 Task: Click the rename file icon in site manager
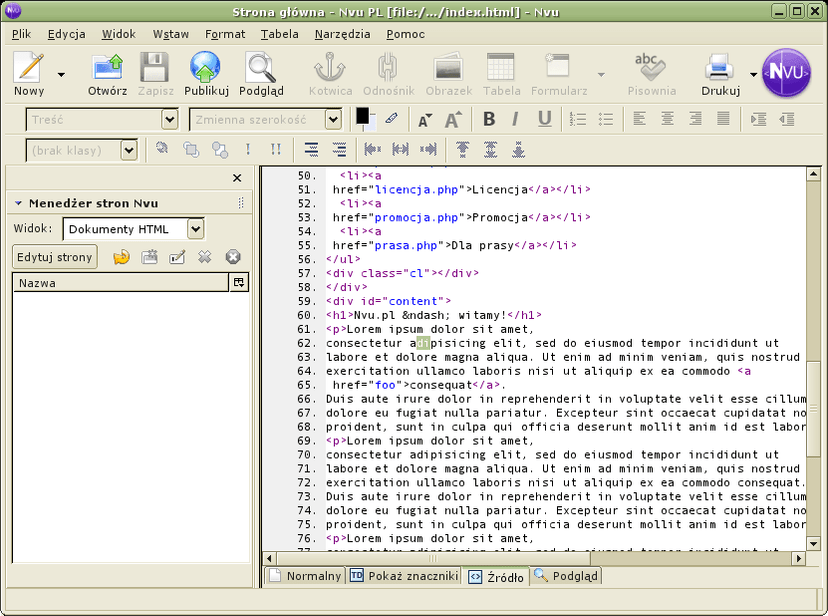coord(177,257)
